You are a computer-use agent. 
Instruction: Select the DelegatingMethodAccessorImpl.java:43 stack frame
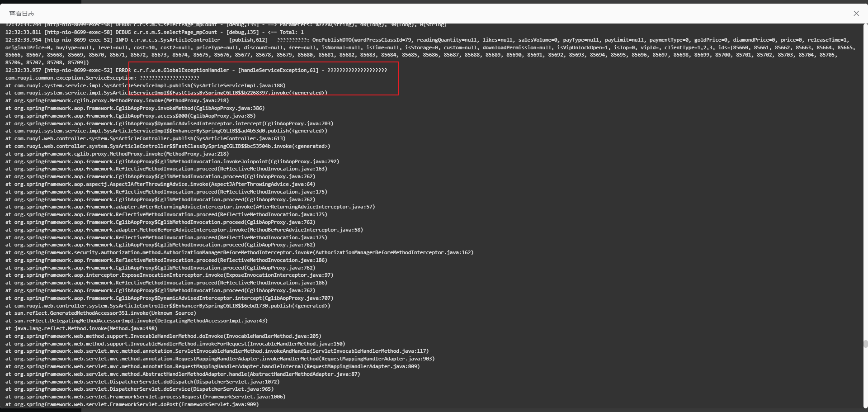point(137,321)
